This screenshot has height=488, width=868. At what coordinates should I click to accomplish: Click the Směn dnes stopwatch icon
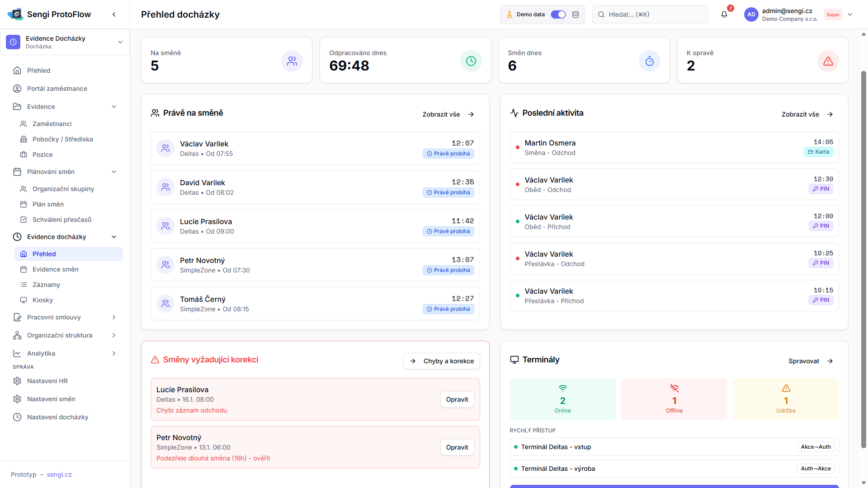(x=649, y=61)
